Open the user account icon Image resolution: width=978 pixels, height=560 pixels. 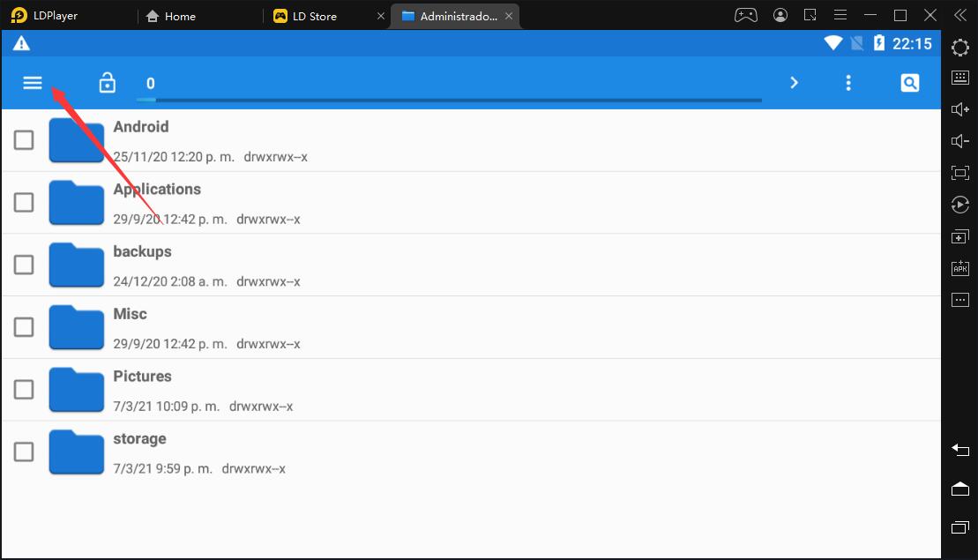(x=780, y=15)
